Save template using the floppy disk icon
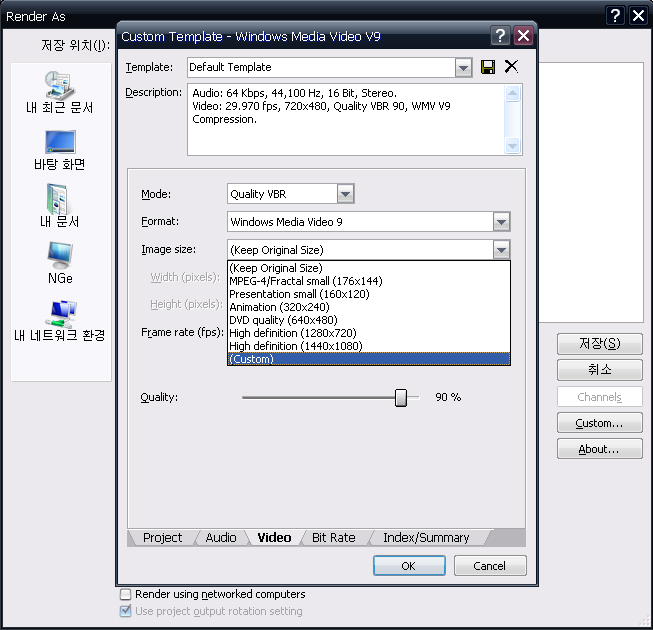The image size is (653, 630). (488, 67)
